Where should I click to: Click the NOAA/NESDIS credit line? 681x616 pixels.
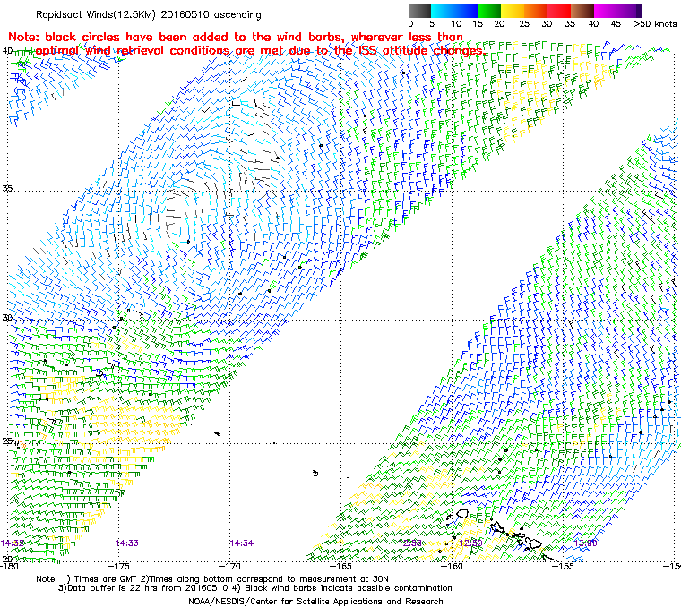pos(315,602)
